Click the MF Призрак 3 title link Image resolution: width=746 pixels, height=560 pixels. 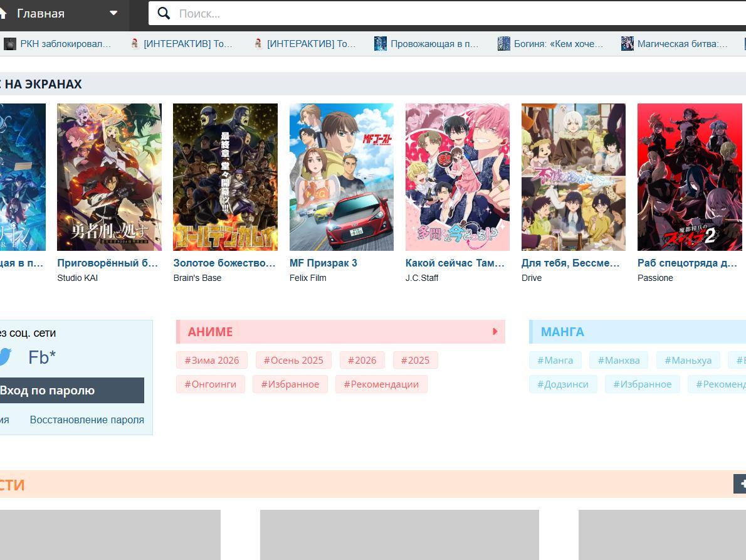pyautogui.click(x=323, y=263)
